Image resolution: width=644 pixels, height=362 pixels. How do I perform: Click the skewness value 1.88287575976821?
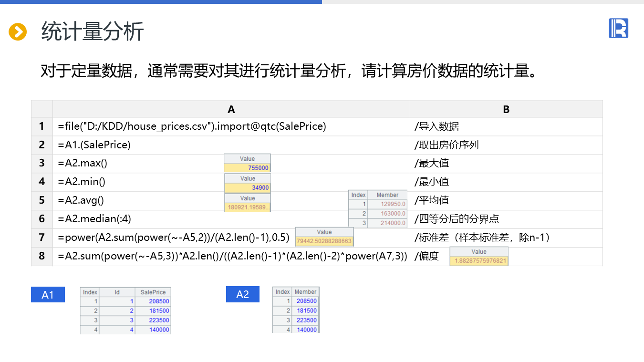click(x=479, y=261)
